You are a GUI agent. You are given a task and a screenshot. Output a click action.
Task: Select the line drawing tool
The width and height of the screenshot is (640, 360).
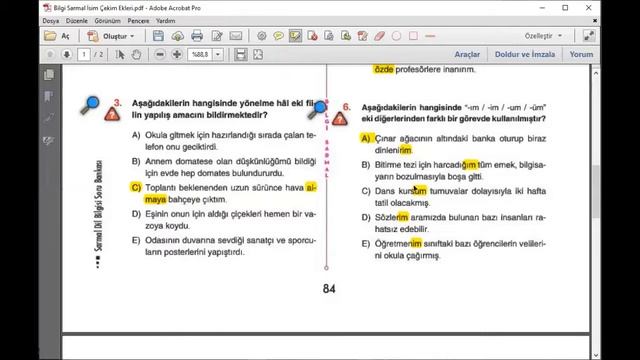tap(430, 36)
